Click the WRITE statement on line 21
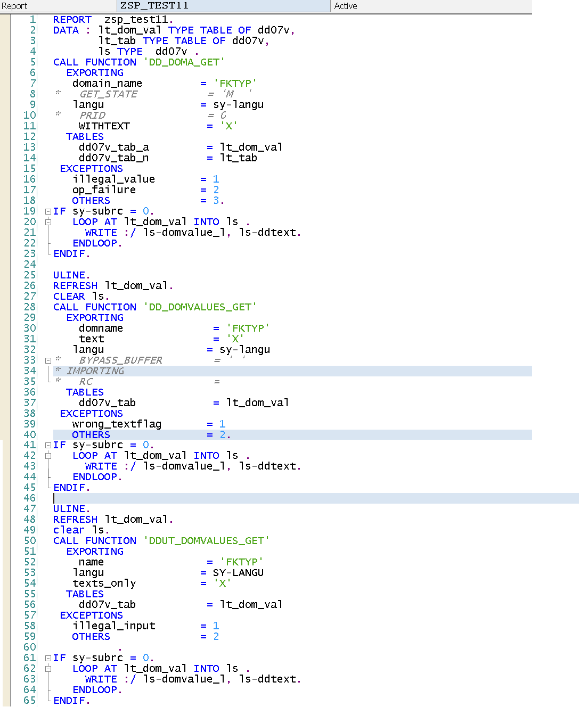This screenshot has height=715, width=588. (x=100, y=232)
